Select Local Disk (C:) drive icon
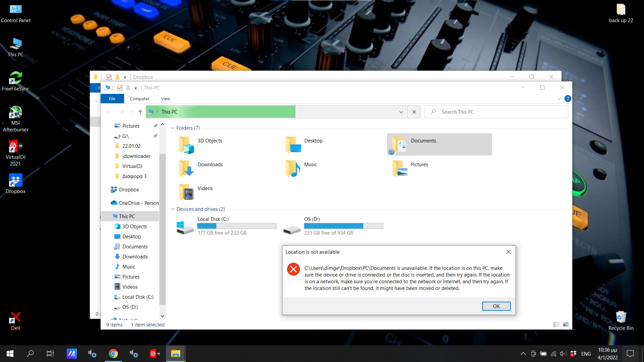Image resolution: width=644 pixels, height=362 pixels. tap(185, 228)
